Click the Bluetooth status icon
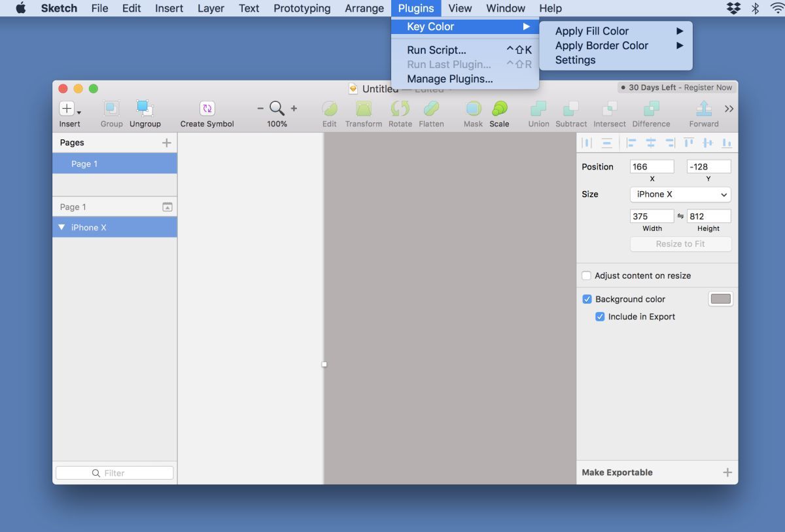 coord(755,9)
